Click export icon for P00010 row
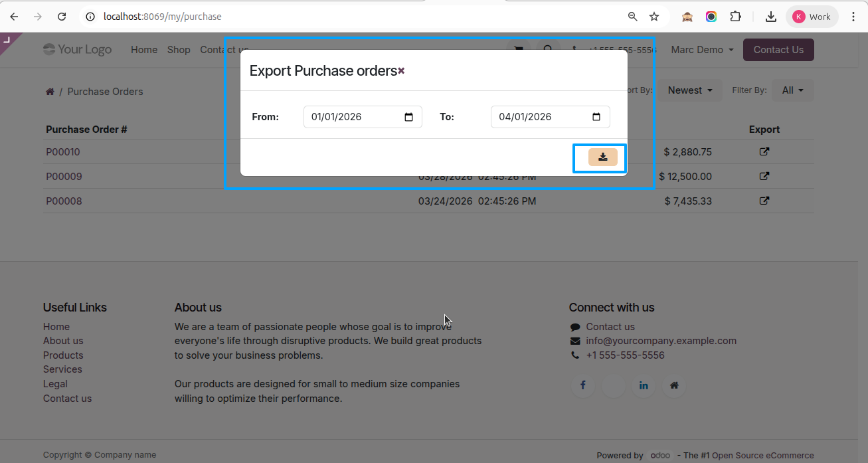 coord(764,151)
